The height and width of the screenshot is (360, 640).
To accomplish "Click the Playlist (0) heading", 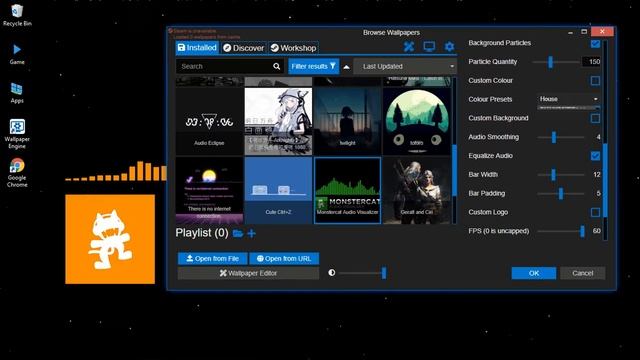I will tap(202, 233).
